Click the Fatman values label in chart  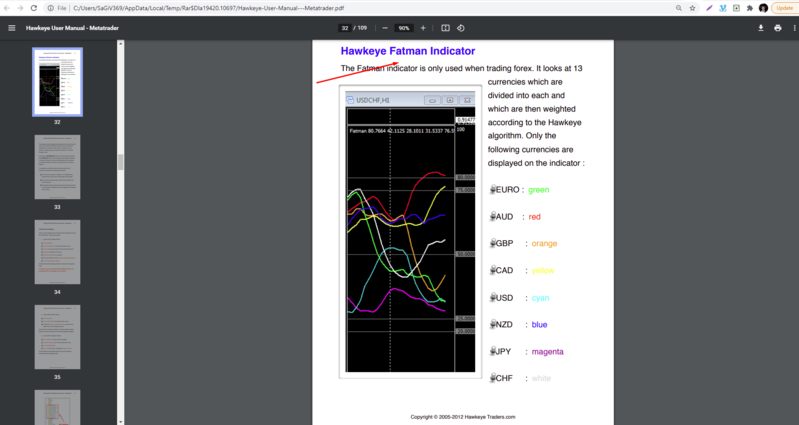pyautogui.click(x=402, y=131)
